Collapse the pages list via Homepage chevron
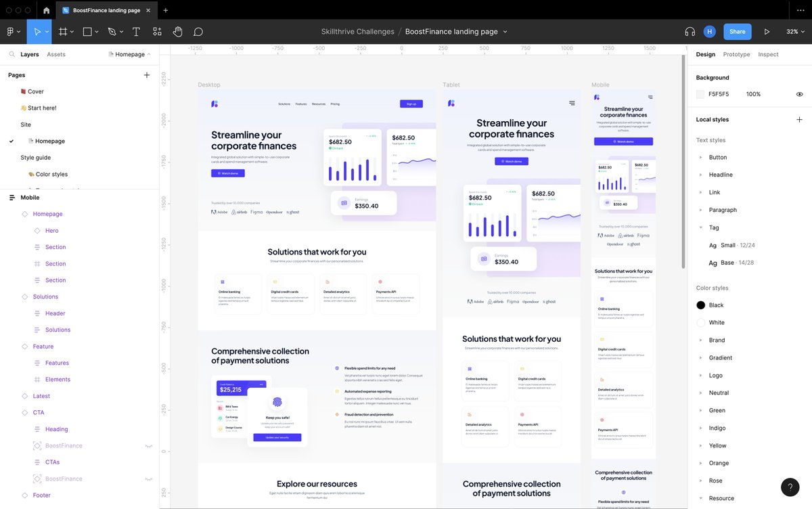Image resolution: width=812 pixels, height=509 pixels. click(x=149, y=55)
